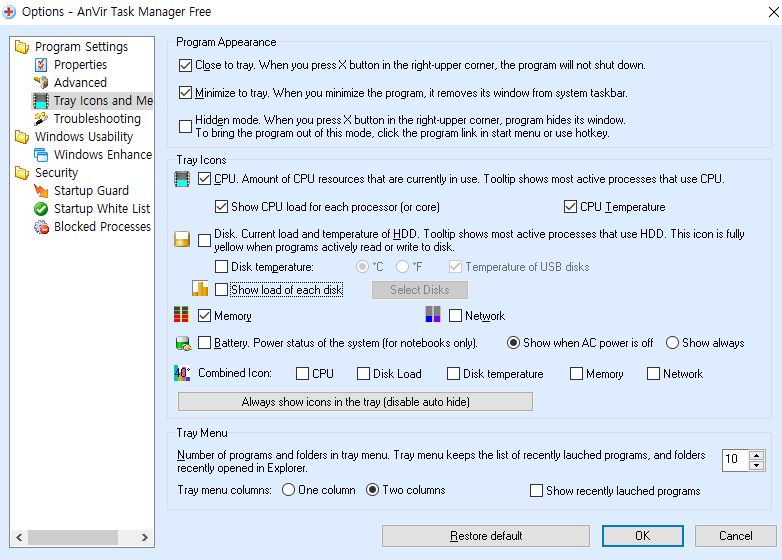The image size is (782, 560).
Task: Open Startup White List page
Action: point(102,208)
